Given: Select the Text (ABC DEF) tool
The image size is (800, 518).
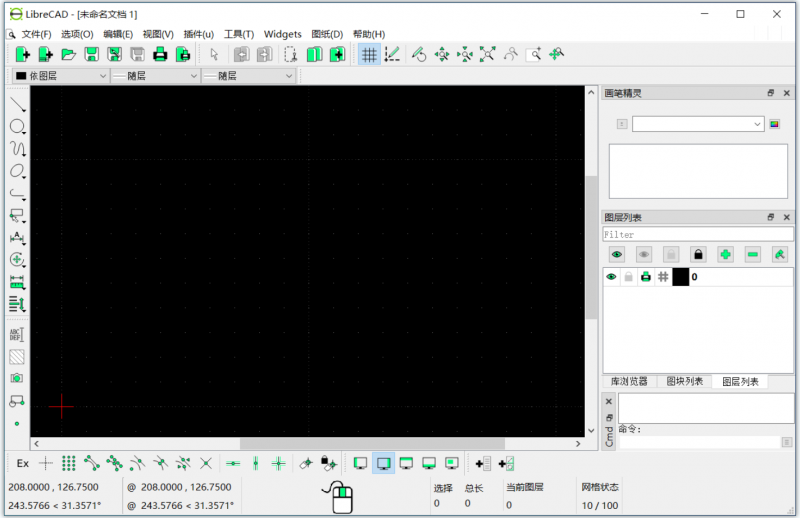Looking at the screenshot, I should [x=16, y=335].
